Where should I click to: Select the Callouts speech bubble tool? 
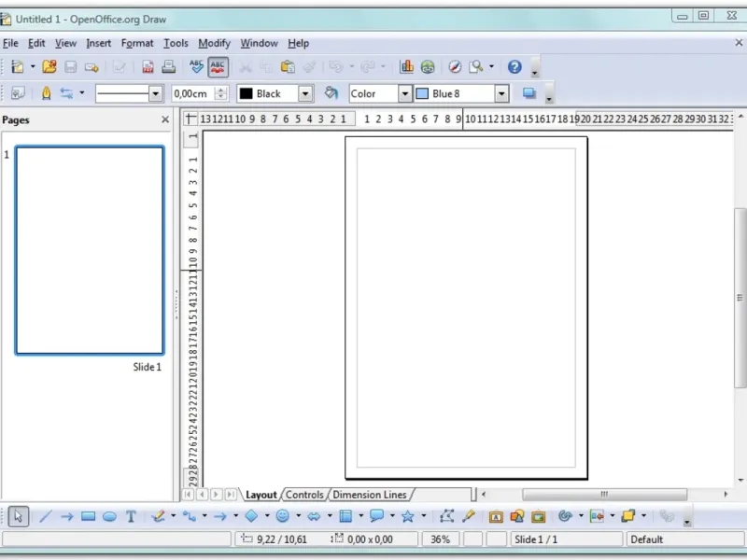pos(376,516)
